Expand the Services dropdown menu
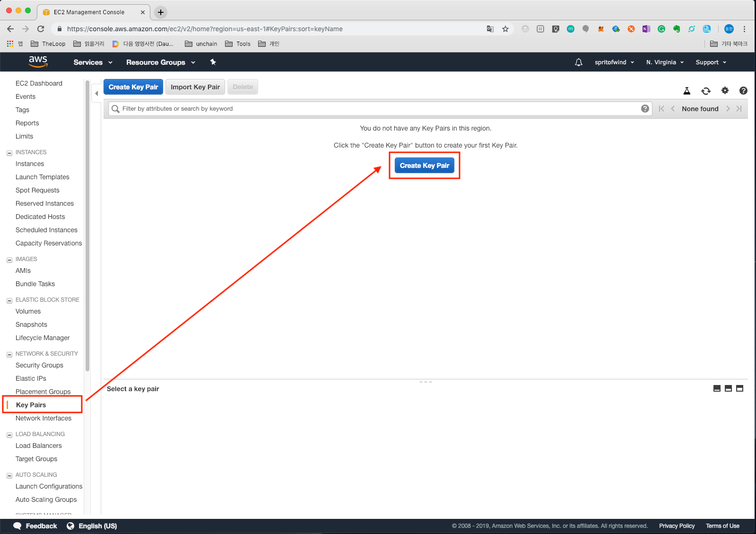The width and height of the screenshot is (756, 534). pyautogui.click(x=93, y=62)
